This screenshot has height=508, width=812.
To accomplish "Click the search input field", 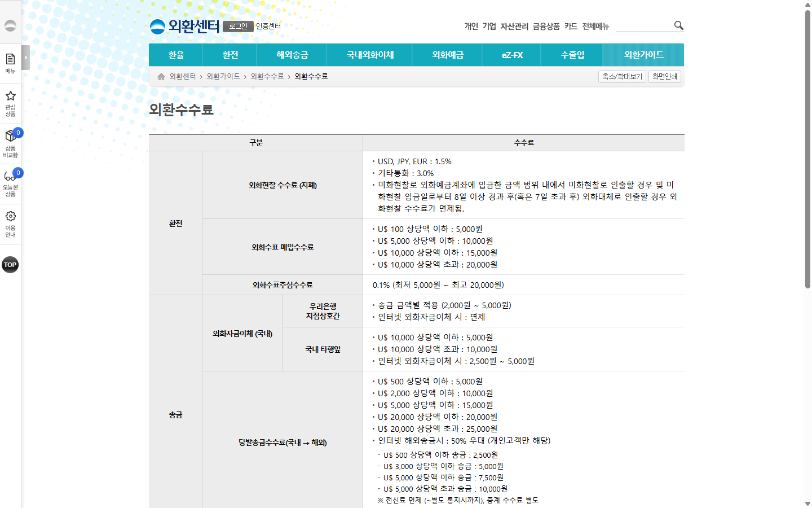I will coord(644,25).
